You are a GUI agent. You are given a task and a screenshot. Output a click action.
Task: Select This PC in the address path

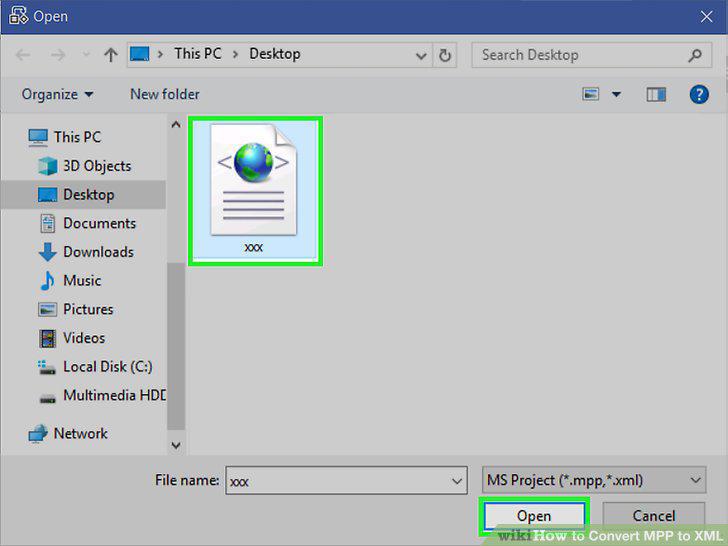198,54
